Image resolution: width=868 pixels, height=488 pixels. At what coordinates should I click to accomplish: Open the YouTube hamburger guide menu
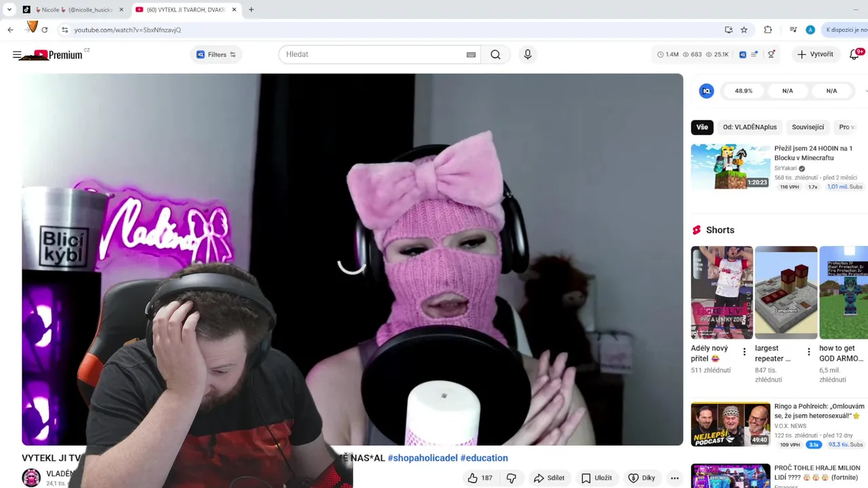pyautogui.click(x=17, y=55)
